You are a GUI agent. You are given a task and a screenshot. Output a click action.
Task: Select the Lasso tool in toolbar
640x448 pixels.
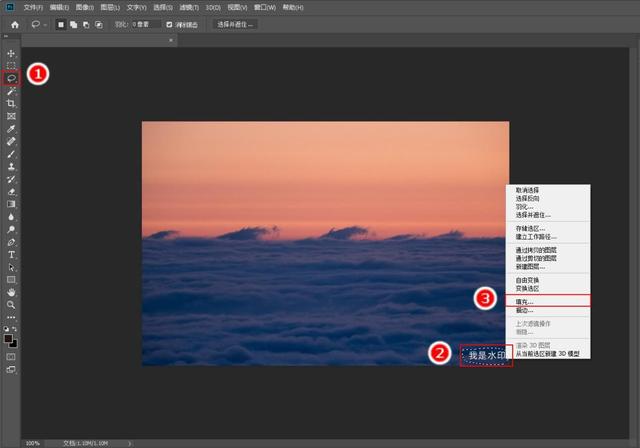[11, 78]
